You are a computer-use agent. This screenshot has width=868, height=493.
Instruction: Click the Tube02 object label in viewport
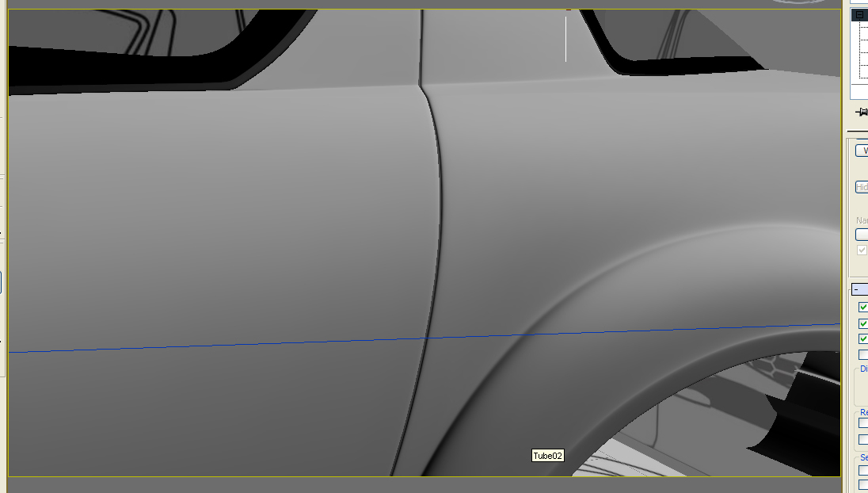[x=547, y=456]
